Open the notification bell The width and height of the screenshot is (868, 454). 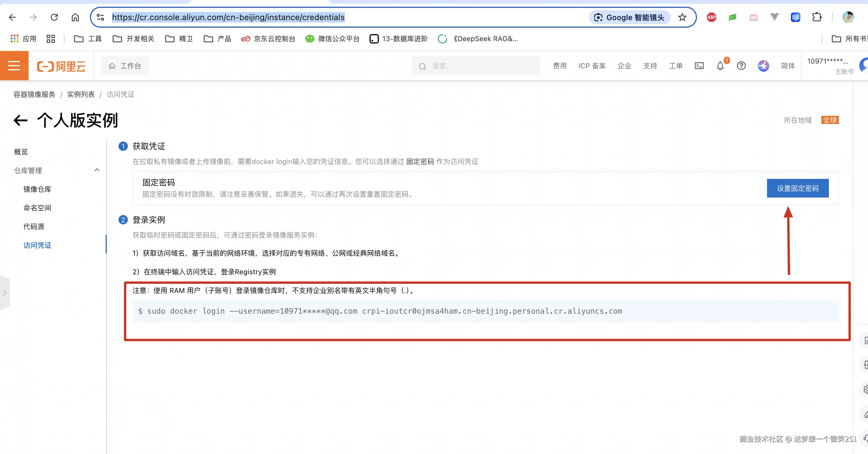click(x=720, y=66)
